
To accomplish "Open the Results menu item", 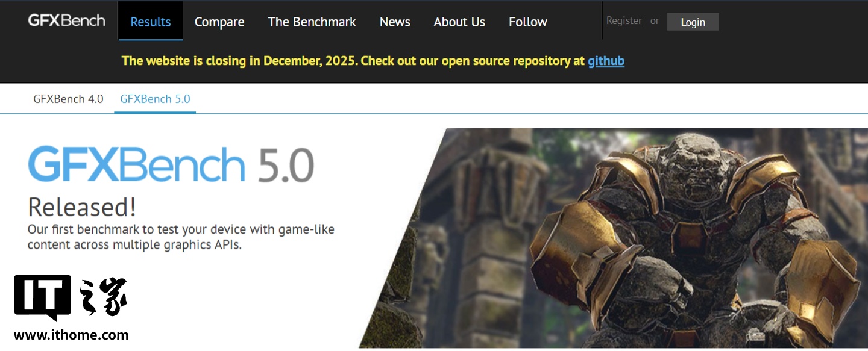I will [151, 22].
